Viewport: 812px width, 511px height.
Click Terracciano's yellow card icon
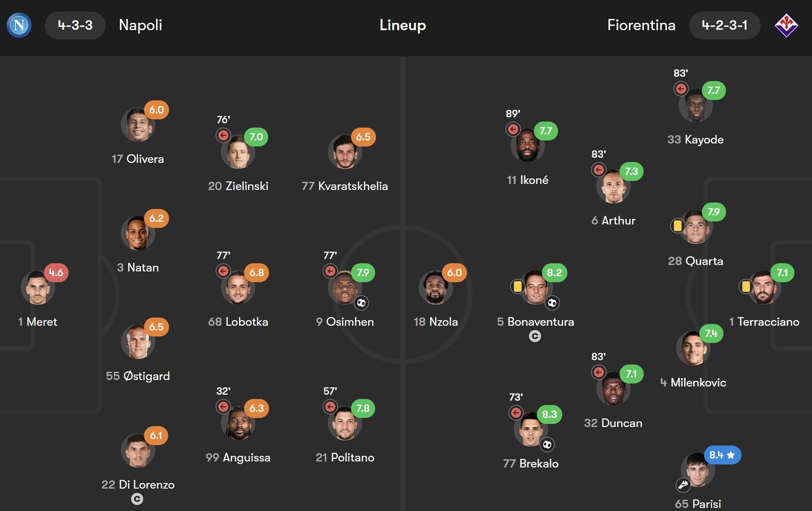[x=746, y=287]
